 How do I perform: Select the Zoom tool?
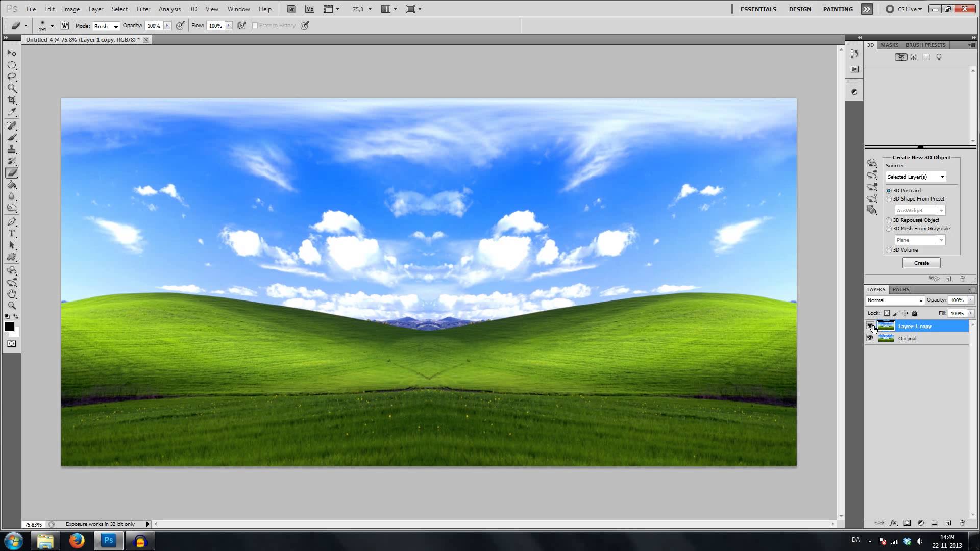(12, 306)
